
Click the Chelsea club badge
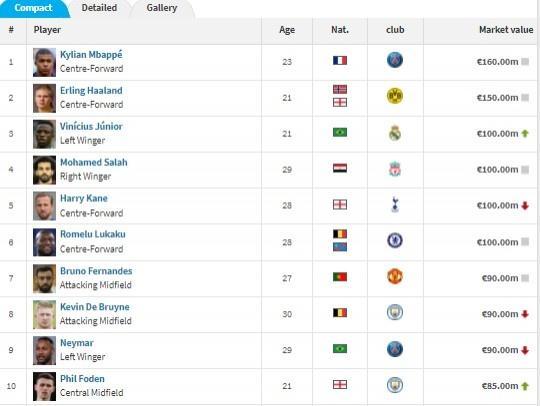pos(395,241)
